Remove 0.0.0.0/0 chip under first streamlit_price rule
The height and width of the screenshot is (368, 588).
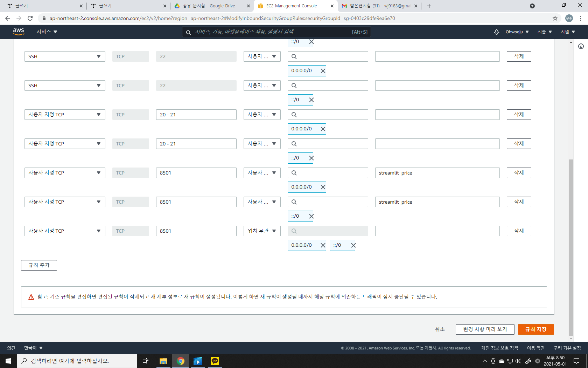(323, 187)
